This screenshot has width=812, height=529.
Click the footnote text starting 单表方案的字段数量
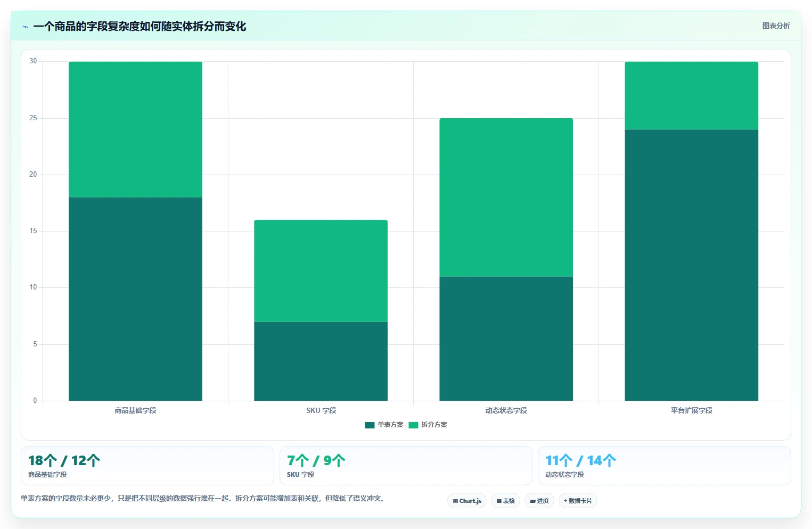pyautogui.click(x=202, y=499)
